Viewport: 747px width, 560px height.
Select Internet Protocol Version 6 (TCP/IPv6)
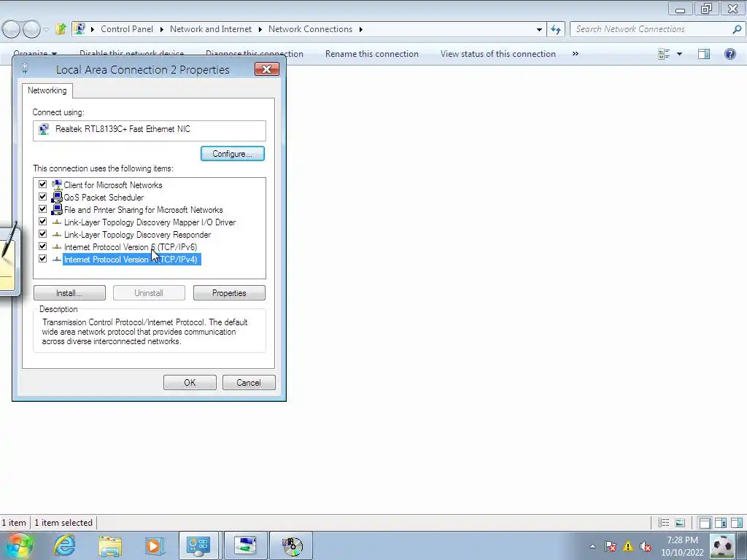click(x=131, y=247)
